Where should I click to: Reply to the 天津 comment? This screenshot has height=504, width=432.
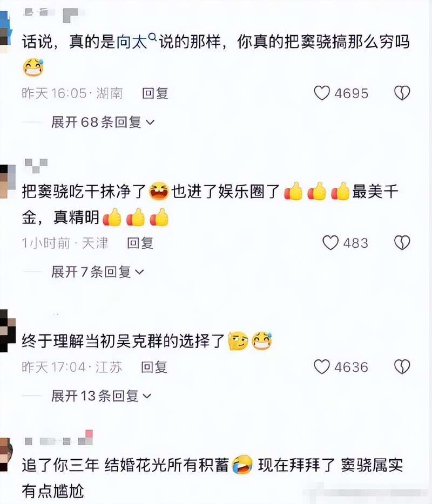[x=140, y=243]
